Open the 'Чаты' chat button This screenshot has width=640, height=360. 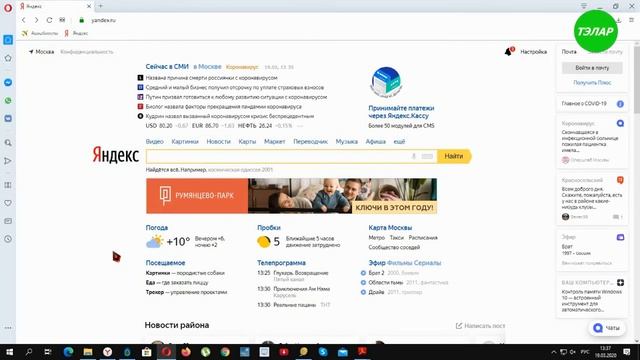607,328
